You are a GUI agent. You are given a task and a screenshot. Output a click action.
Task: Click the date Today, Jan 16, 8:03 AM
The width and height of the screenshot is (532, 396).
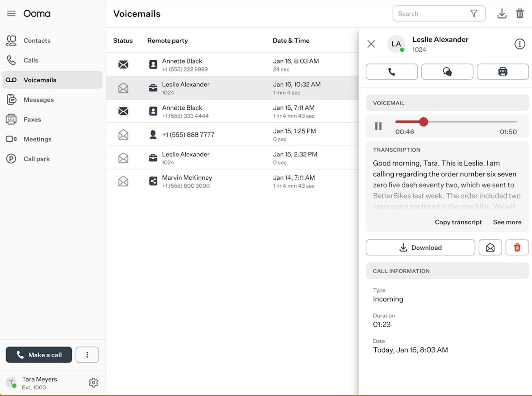410,350
